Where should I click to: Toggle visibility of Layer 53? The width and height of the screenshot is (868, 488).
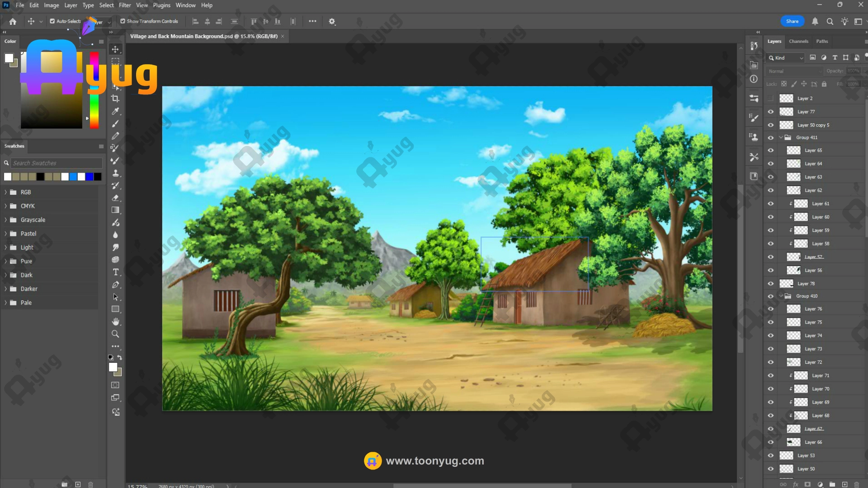tap(771, 455)
